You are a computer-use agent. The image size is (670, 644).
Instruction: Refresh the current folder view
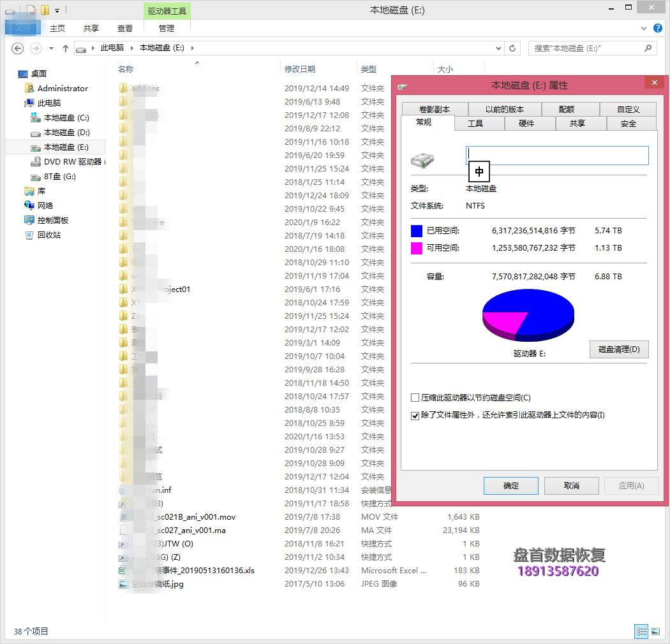pyautogui.click(x=512, y=48)
